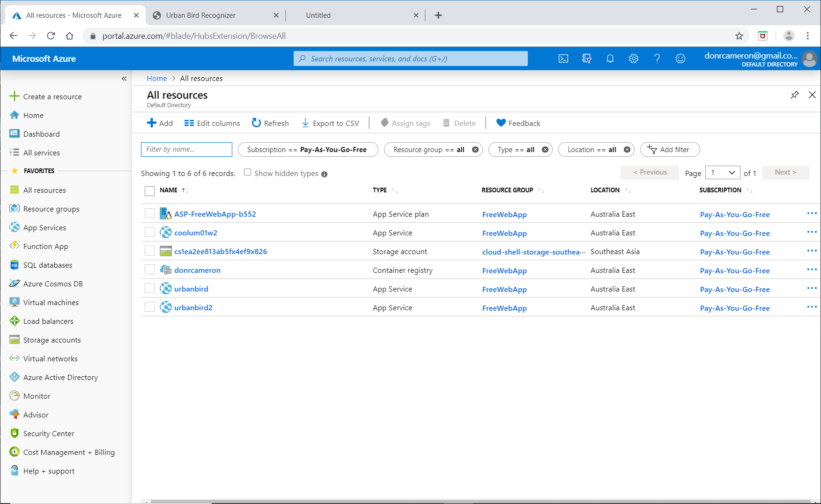Image resolution: width=821 pixels, height=504 pixels.
Task: Sort by Location column arrows
Action: coord(628,190)
